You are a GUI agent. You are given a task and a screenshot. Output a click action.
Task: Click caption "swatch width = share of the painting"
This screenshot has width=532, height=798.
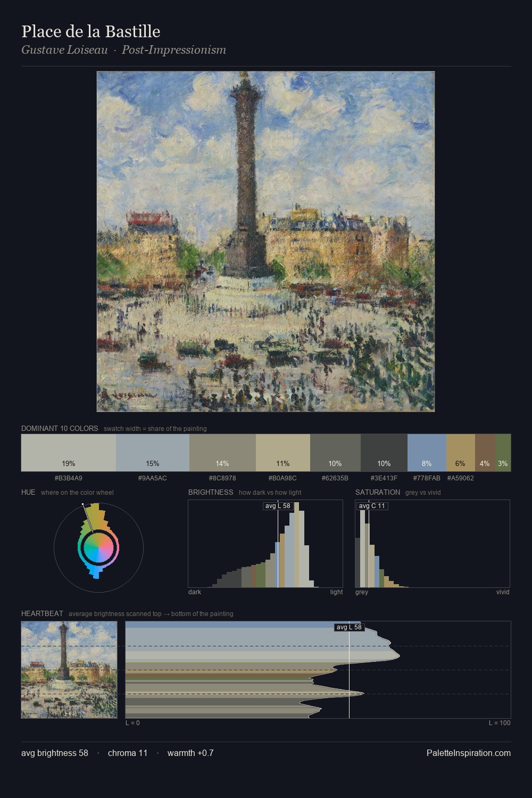click(155, 429)
